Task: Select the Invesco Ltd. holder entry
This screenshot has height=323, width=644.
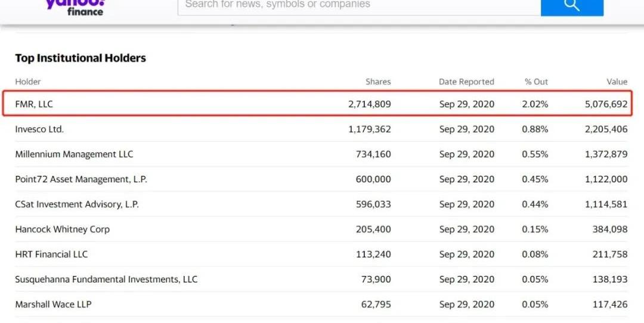Action: [39, 129]
